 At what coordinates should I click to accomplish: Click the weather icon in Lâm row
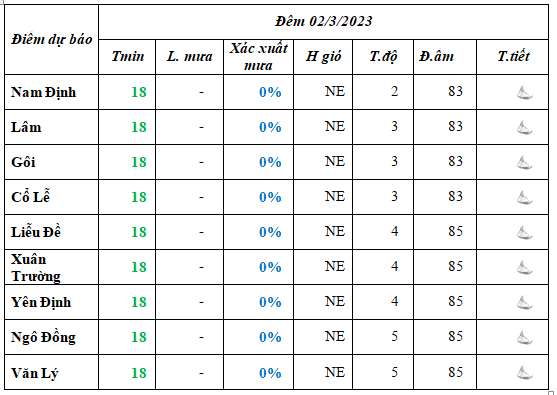pos(524,128)
